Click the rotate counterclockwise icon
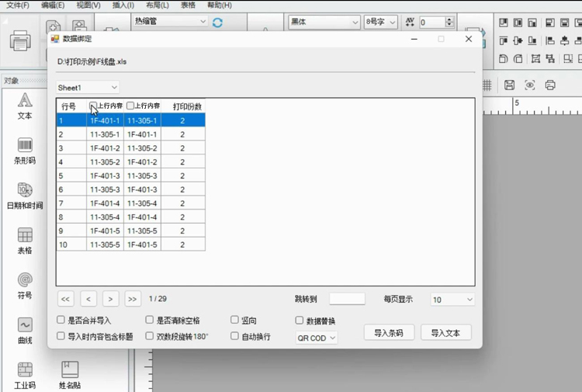 (504, 58)
